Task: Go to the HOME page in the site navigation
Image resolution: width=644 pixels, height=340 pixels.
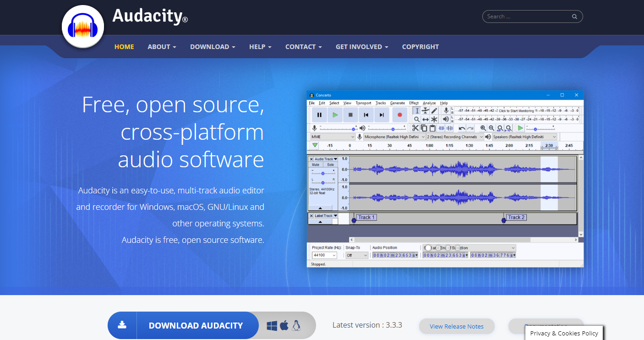Action: coord(124,47)
